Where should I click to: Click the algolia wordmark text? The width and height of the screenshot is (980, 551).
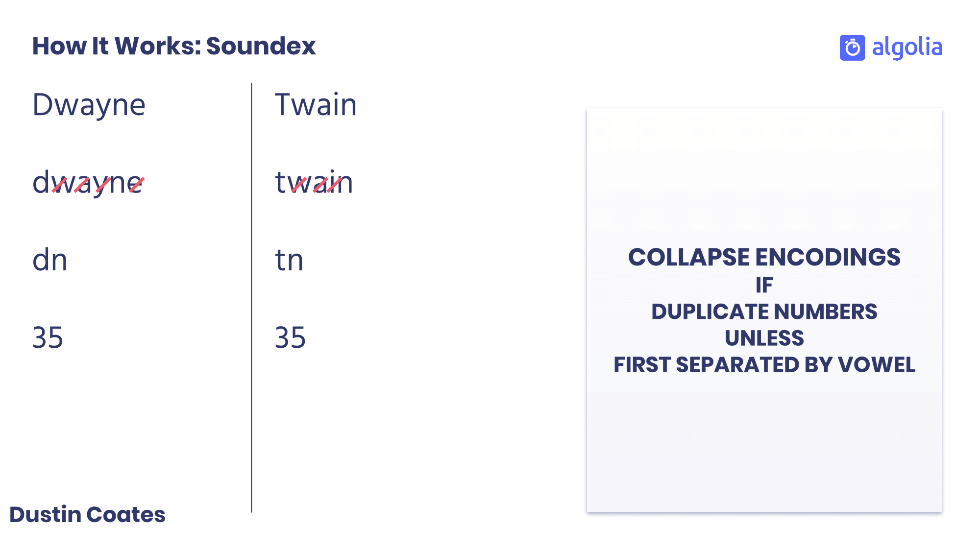tap(907, 48)
